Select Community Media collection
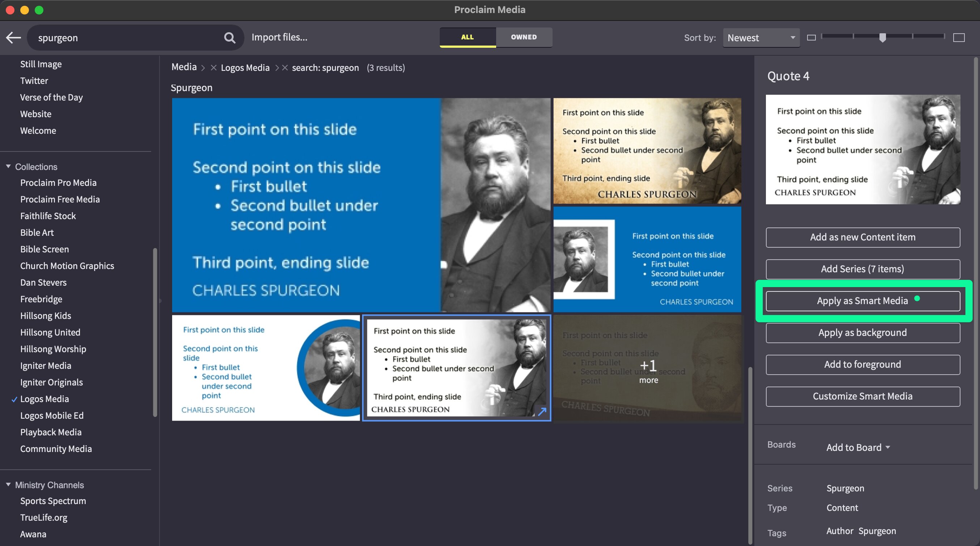Viewport: 980px width, 546px height. (56, 449)
